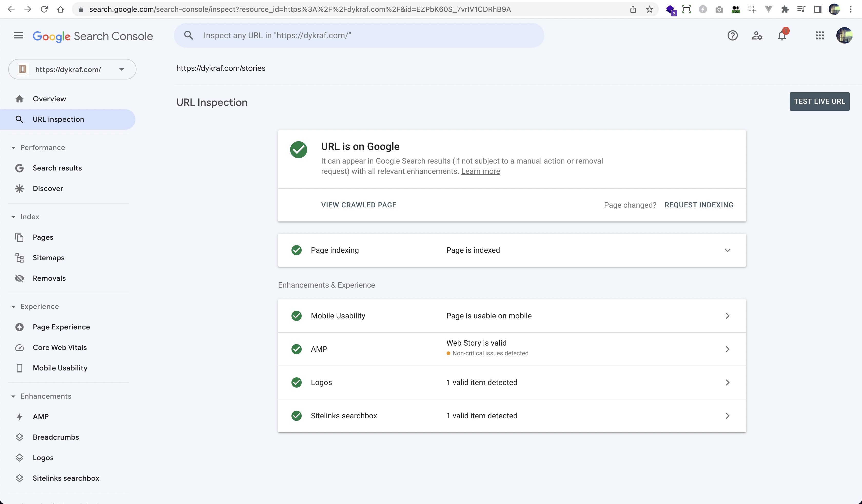Open the hamburger navigation menu
862x504 pixels.
coord(18,36)
